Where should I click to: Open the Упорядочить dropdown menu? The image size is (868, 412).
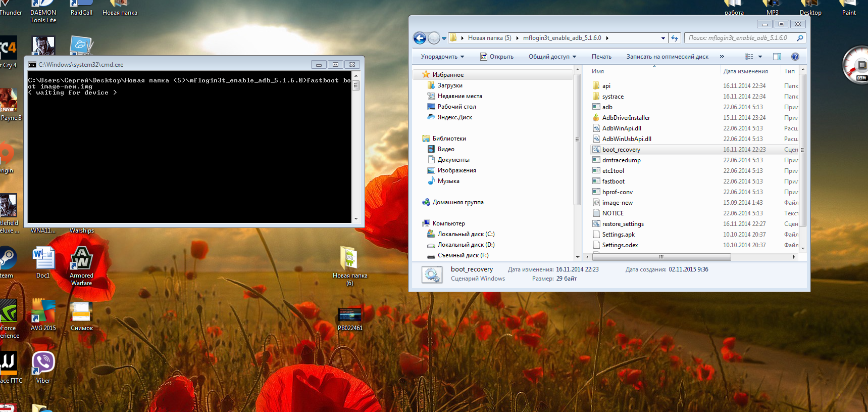tap(442, 57)
